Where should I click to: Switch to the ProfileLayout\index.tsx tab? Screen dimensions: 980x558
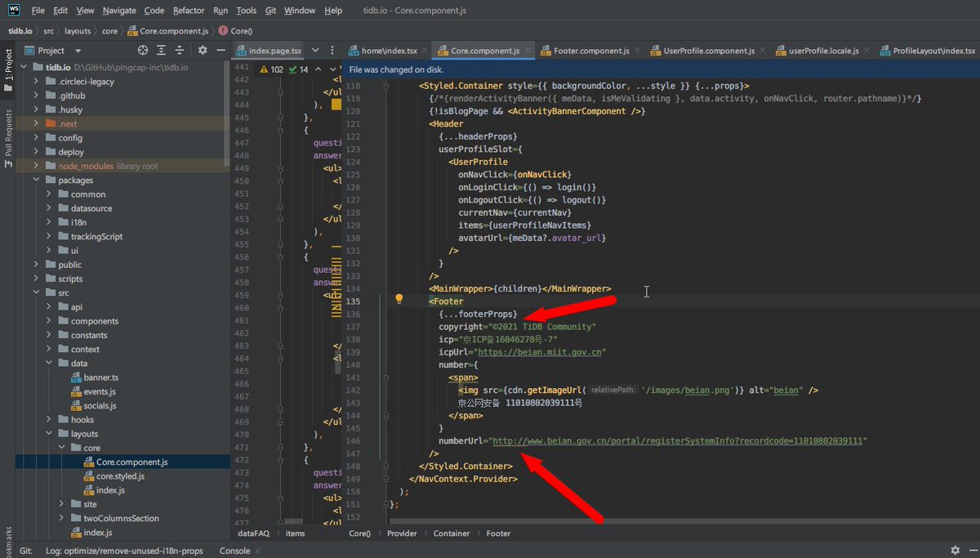pos(929,51)
